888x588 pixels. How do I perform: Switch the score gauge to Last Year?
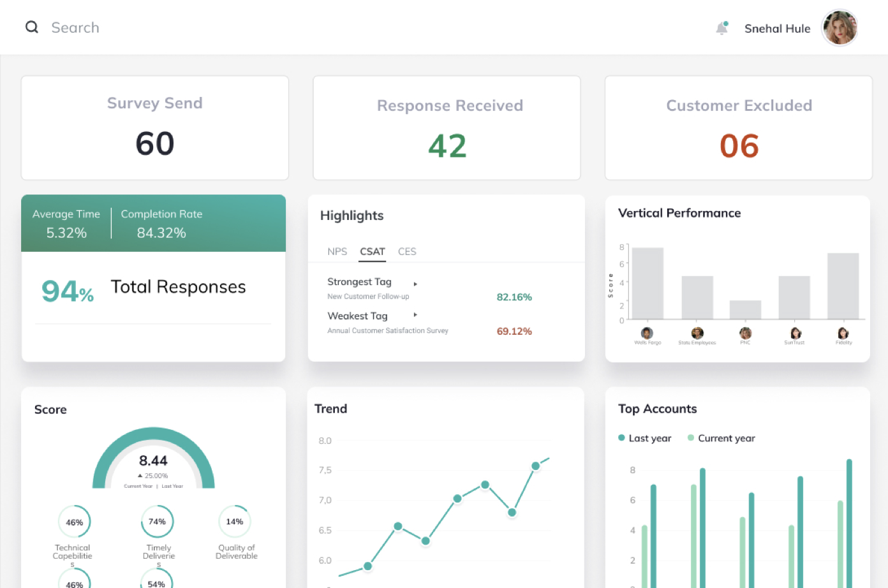tap(172, 487)
